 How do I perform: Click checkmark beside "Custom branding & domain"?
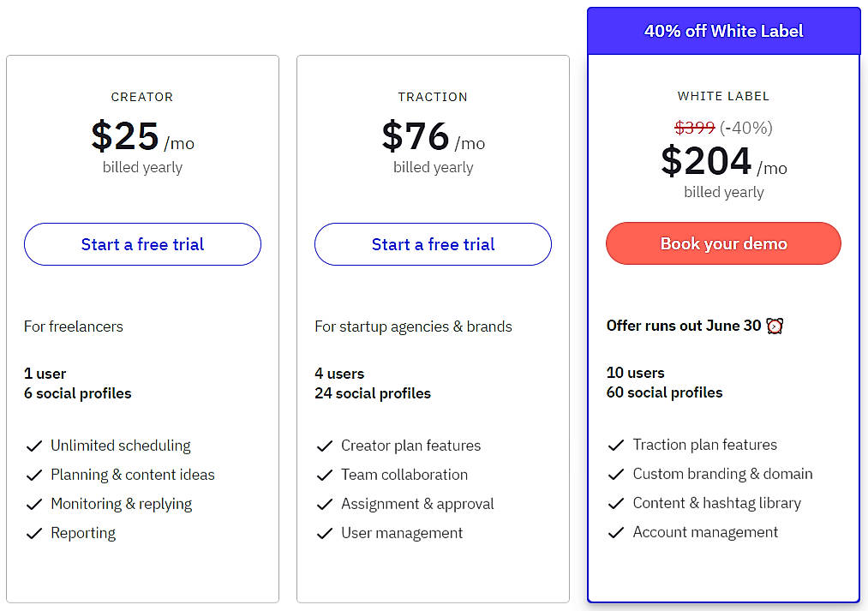[615, 475]
